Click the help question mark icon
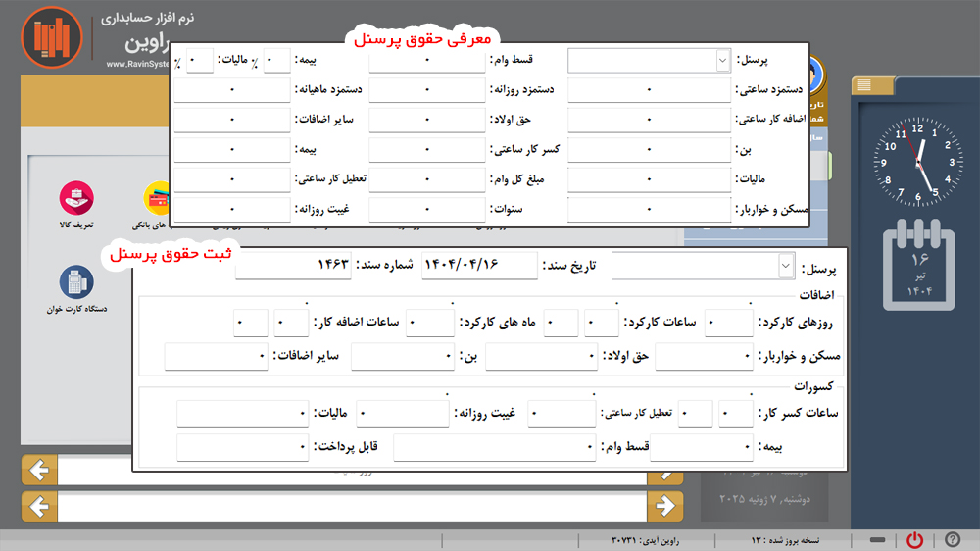Image resolution: width=980 pixels, height=551 pixels. tap(952, 540)
